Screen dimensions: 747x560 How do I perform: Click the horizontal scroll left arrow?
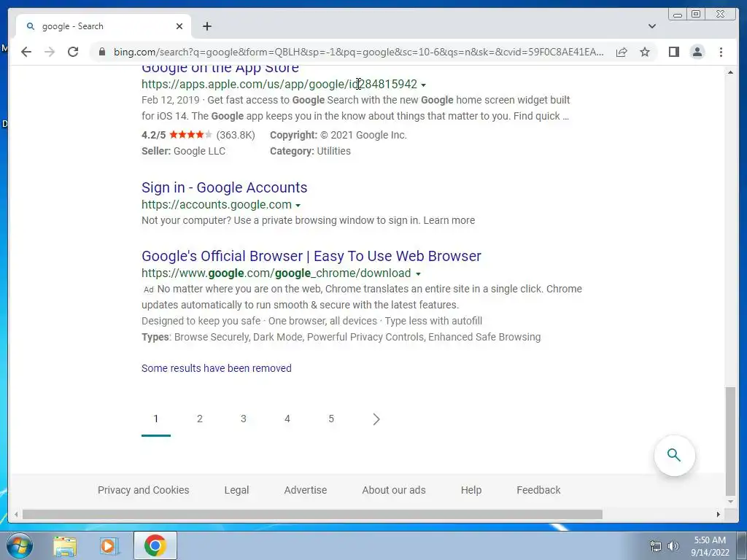point(16,514)
